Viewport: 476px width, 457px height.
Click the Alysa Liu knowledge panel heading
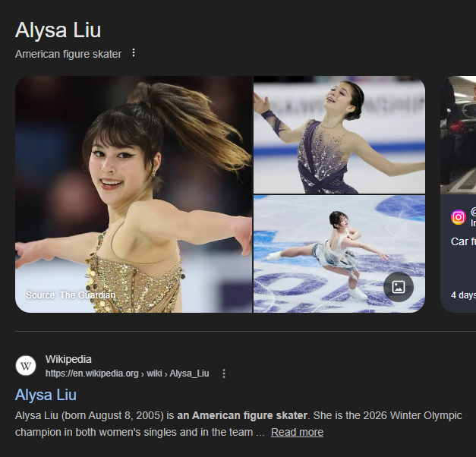click(x=58, y=30)
